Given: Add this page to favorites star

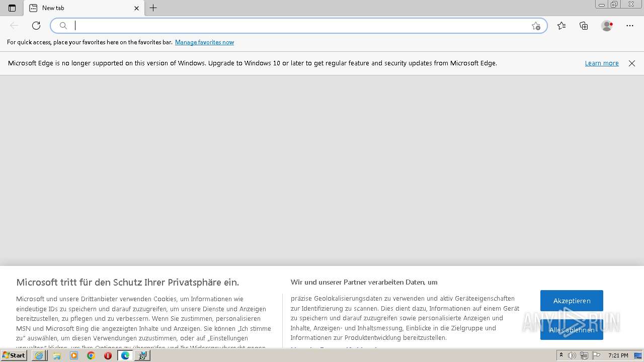Looking at the screenshot, I should 536,26.
